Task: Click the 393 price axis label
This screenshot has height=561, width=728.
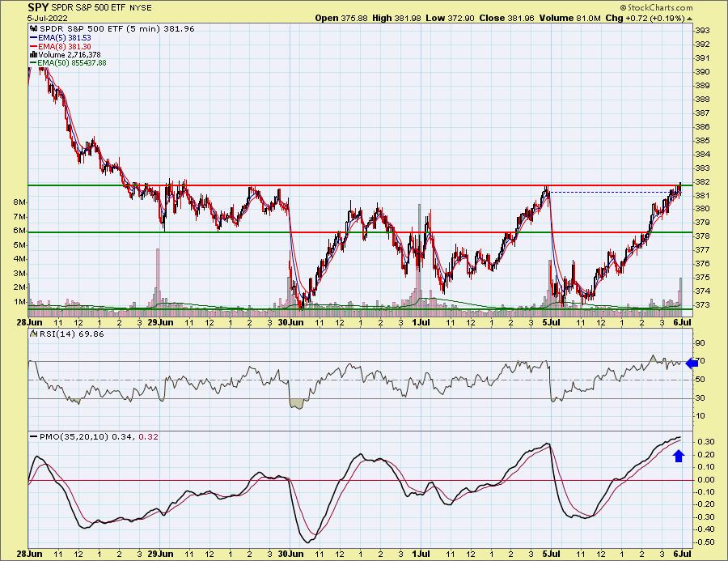Action: [x=702, y=31]
